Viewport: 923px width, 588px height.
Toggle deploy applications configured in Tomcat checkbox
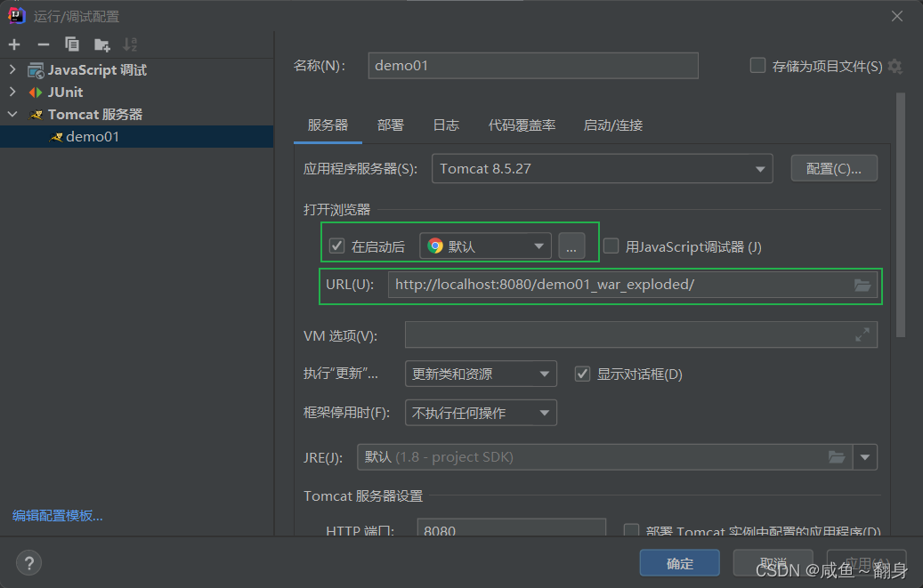click(631, 530)
